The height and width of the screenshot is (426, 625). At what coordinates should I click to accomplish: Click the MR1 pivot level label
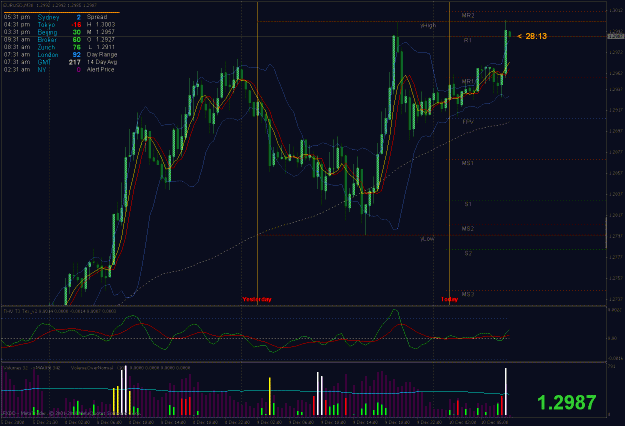click(x=468, y=81)
